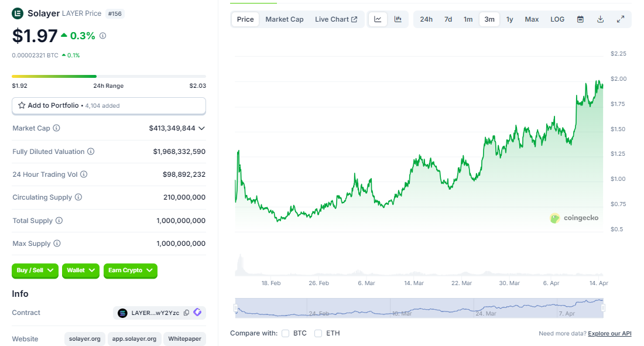Enable BTC comparison checkbox

[285, 333]
